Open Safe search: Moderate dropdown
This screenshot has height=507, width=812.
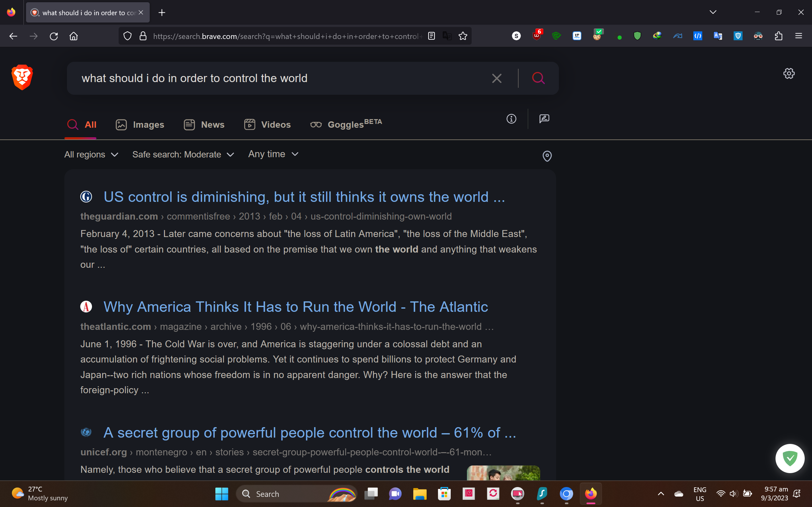[183, 155]
